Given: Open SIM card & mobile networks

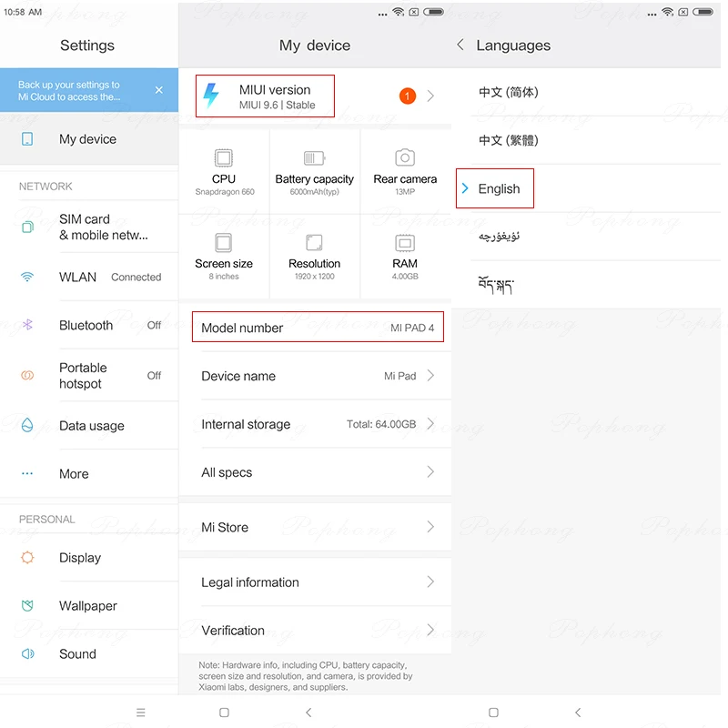Looking at the screenshot, I should pyautogui.click(x=89, y=227).
